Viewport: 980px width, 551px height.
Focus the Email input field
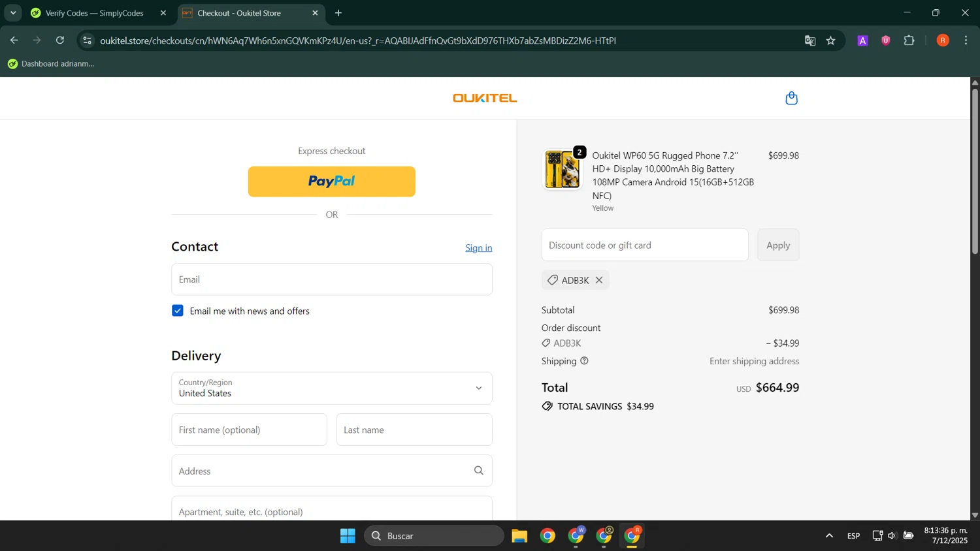click(x=332, y=279)
